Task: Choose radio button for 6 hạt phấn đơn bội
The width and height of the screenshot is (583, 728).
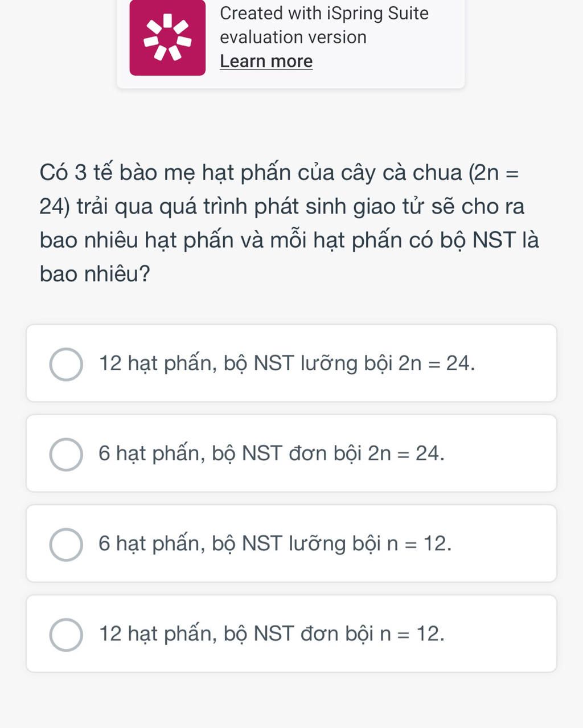Action: point(66,455)
